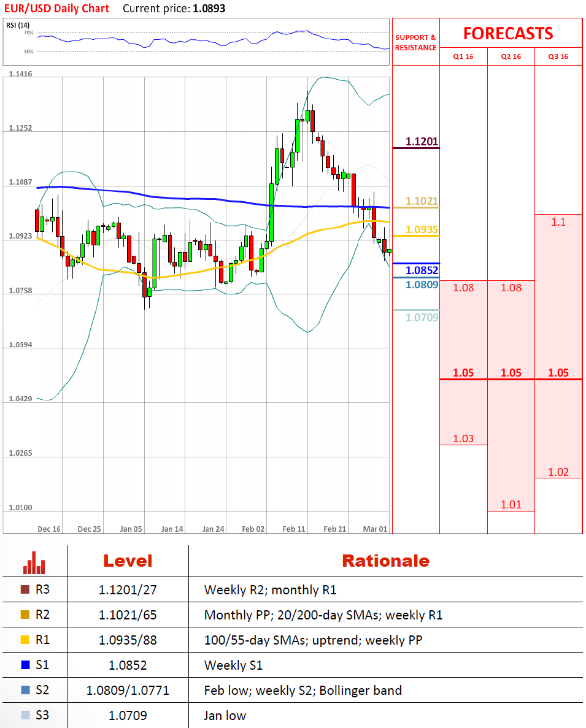Click the 1.0809/1.0771 level cell
The height and width of the screenshot is (728, 586).
128,690
